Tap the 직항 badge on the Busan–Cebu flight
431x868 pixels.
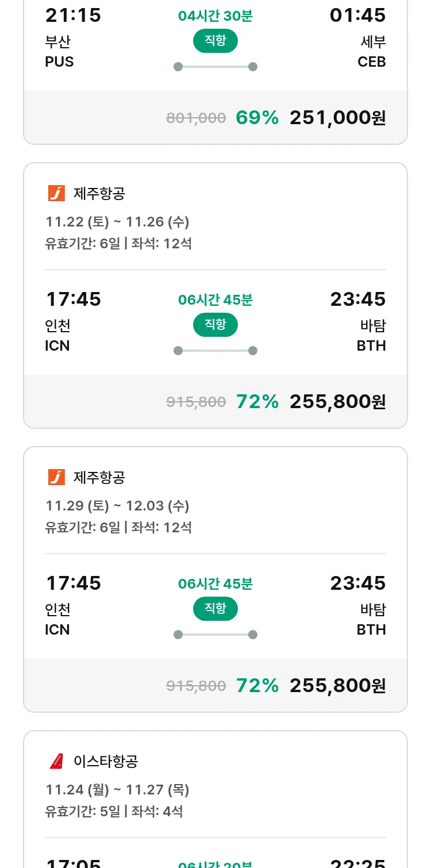pos(215,40)
